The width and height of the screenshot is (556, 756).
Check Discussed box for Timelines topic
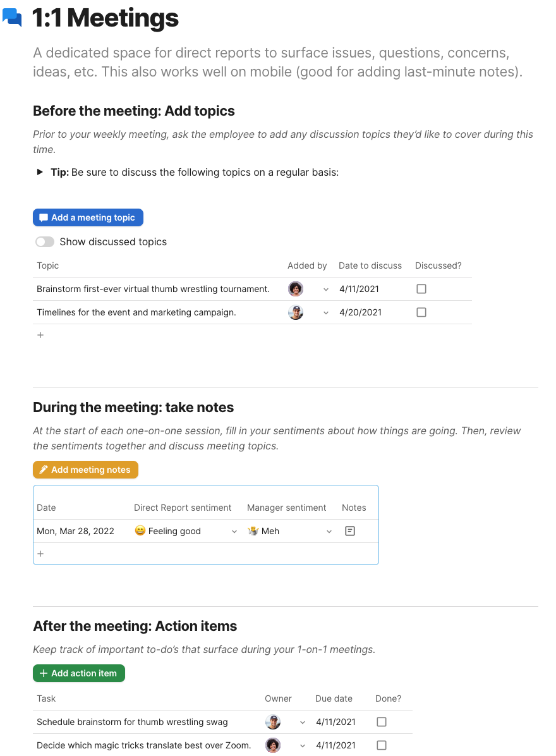[x=421, y=312]
